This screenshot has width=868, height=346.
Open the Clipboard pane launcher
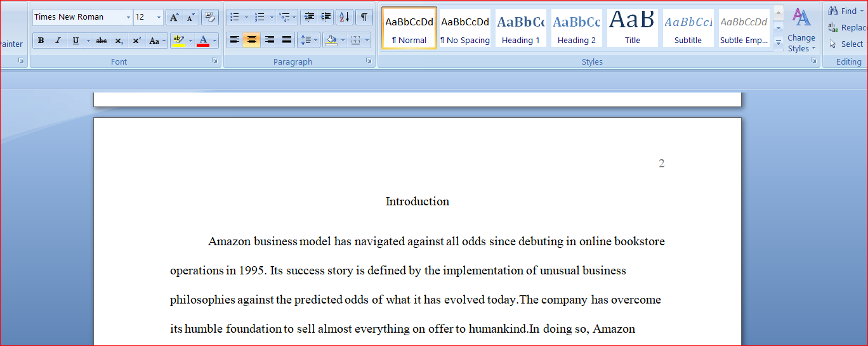pos(21,61)
